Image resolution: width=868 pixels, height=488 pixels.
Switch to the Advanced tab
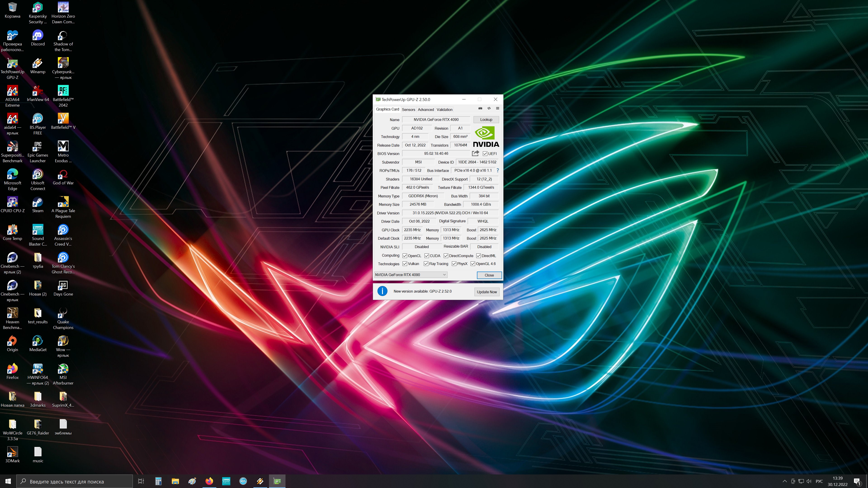(426, 109)
